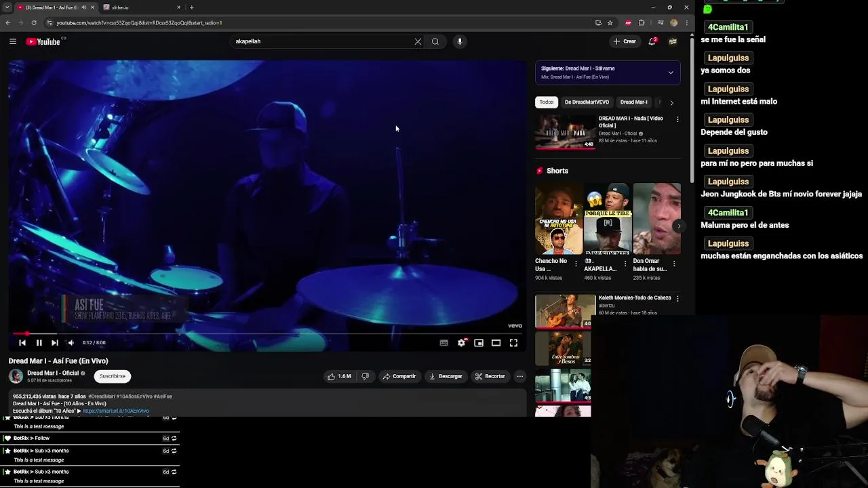
Task: Open the Crear create menu
Action: click(x=625, y=41)
